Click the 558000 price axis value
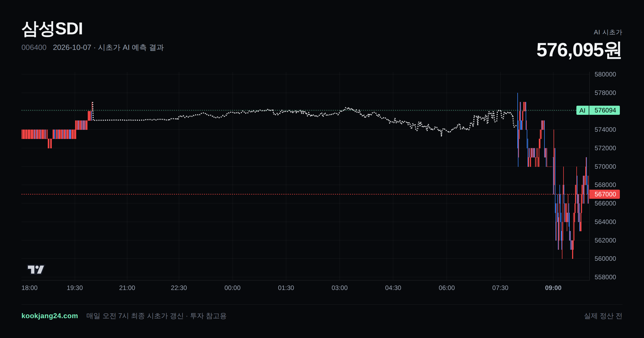This screenshot has width=644, height=338. [x=605, y=277]
